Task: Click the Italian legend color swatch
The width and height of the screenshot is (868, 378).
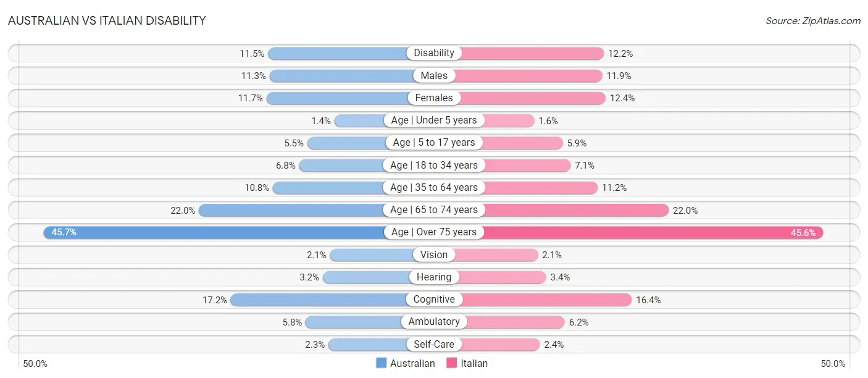Action: [x=451, y=363]
